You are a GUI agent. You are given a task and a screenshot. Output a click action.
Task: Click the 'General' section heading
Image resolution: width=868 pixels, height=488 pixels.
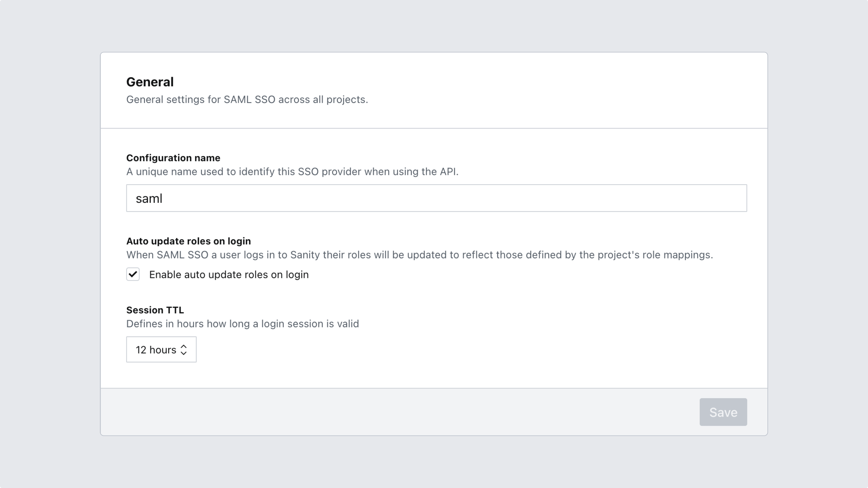(150, 82)
